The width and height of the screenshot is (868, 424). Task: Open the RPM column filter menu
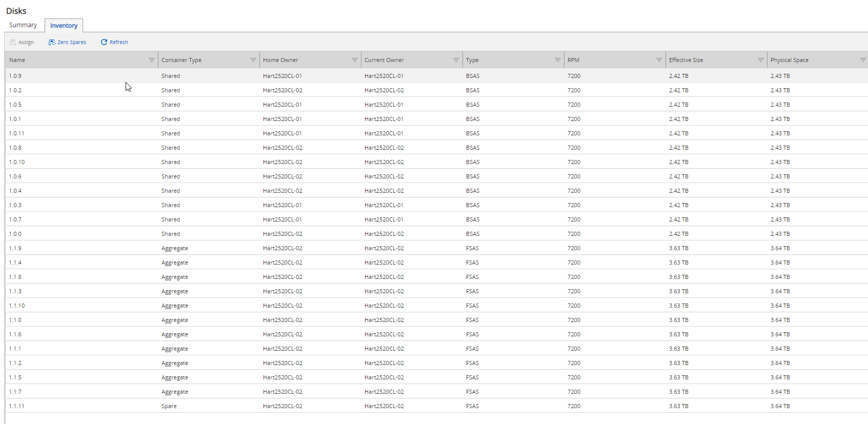tap(659, 60)
